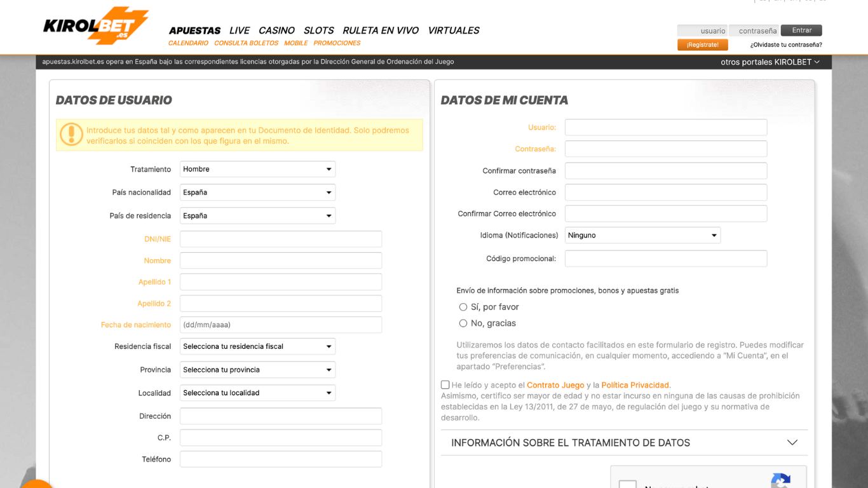Open the VIRTUALES section

(454, 30)
